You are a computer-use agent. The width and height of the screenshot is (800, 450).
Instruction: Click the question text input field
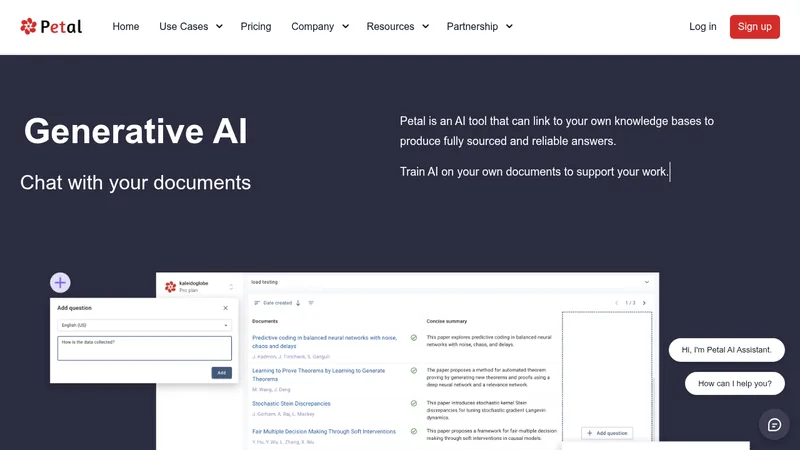(x=144, y=348)
